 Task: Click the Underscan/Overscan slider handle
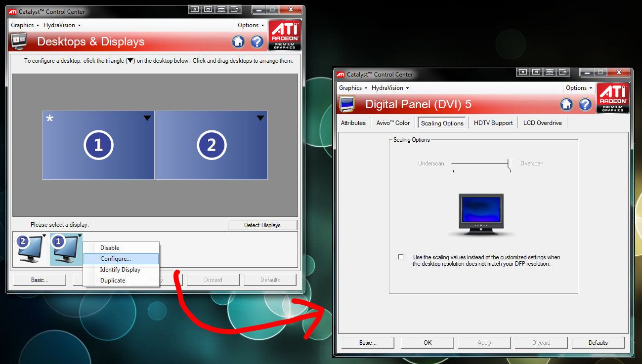pos(510,164)
